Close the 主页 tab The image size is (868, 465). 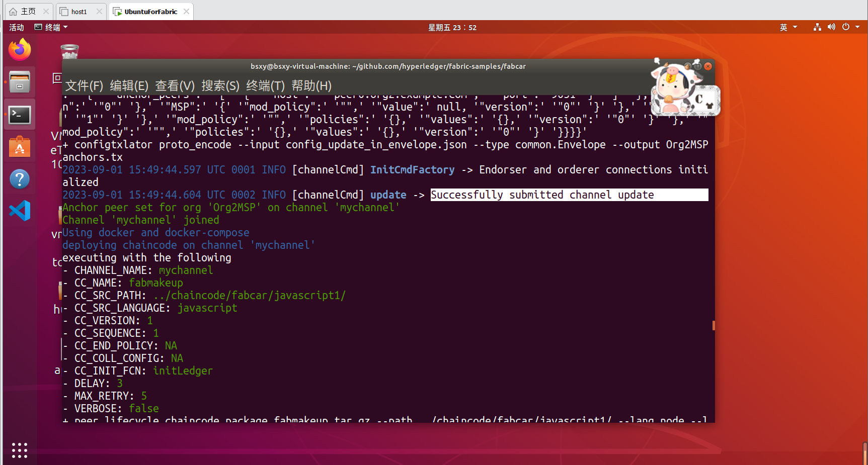point(46,12)
